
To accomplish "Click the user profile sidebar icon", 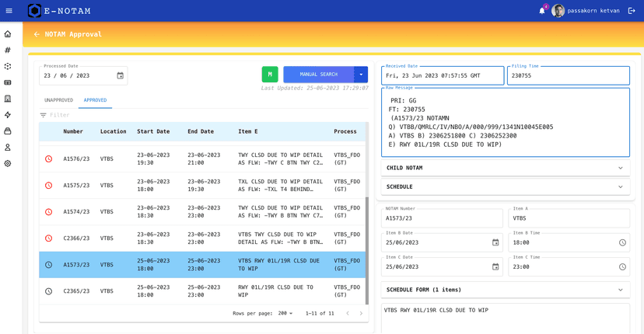I will (x=8, y=148).
